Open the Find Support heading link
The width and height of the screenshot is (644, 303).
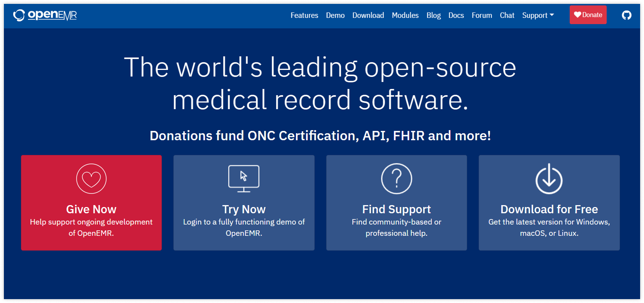(x=397, y=209)
